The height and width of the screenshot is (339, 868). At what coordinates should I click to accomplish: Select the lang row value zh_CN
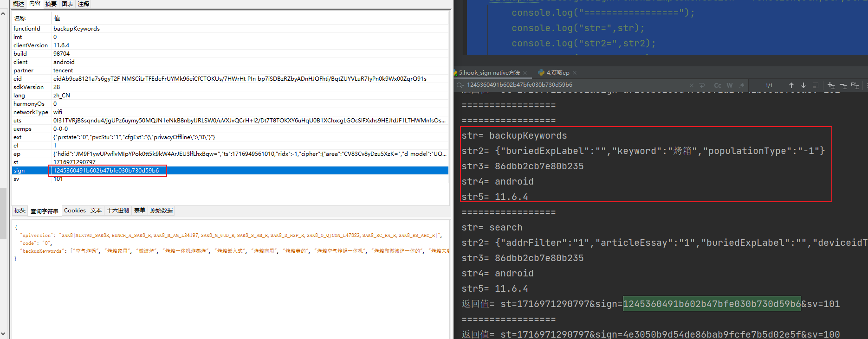(62, 96)
